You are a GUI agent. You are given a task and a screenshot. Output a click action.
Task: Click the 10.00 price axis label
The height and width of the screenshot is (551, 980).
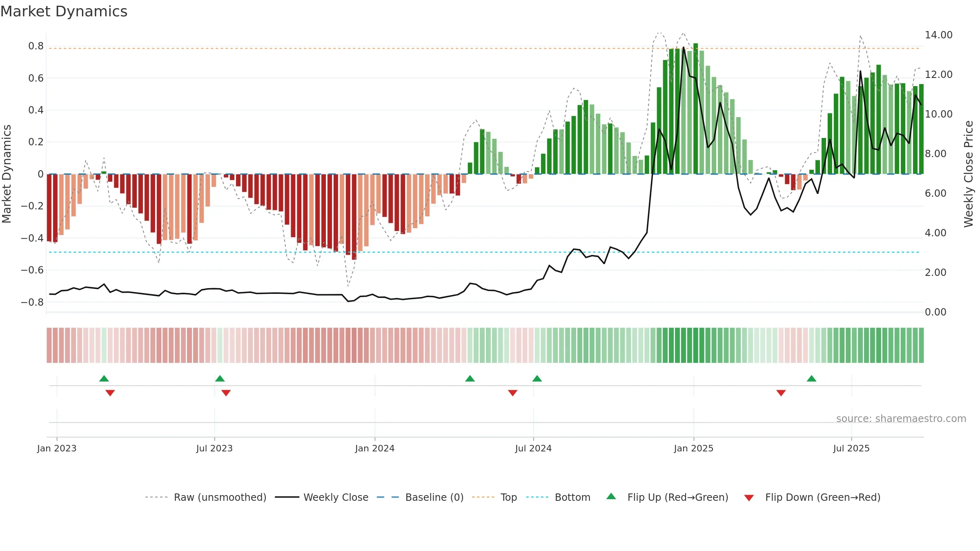click(939, 114)
